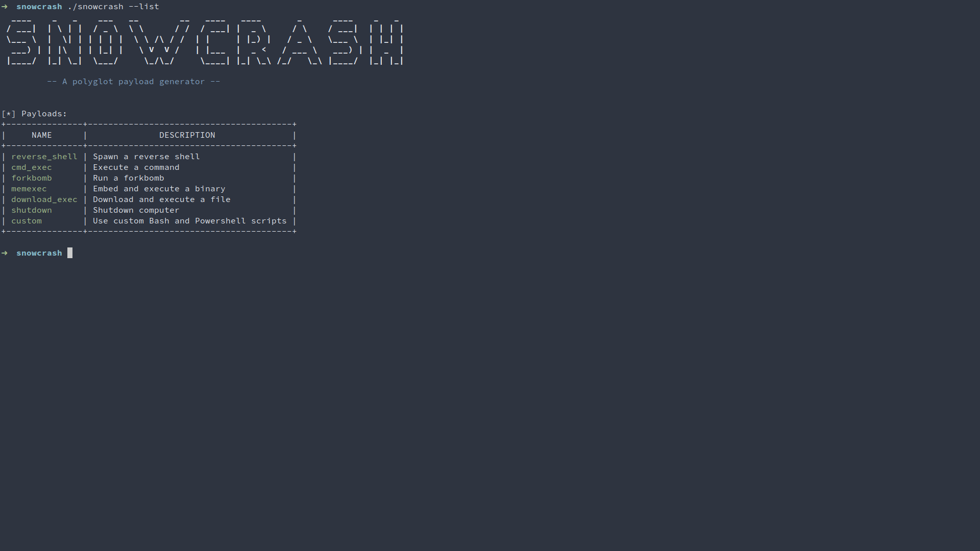Click 'Use custom Bash and Powershell scripts' text
The image size is (980, 551).
point(190,221)
